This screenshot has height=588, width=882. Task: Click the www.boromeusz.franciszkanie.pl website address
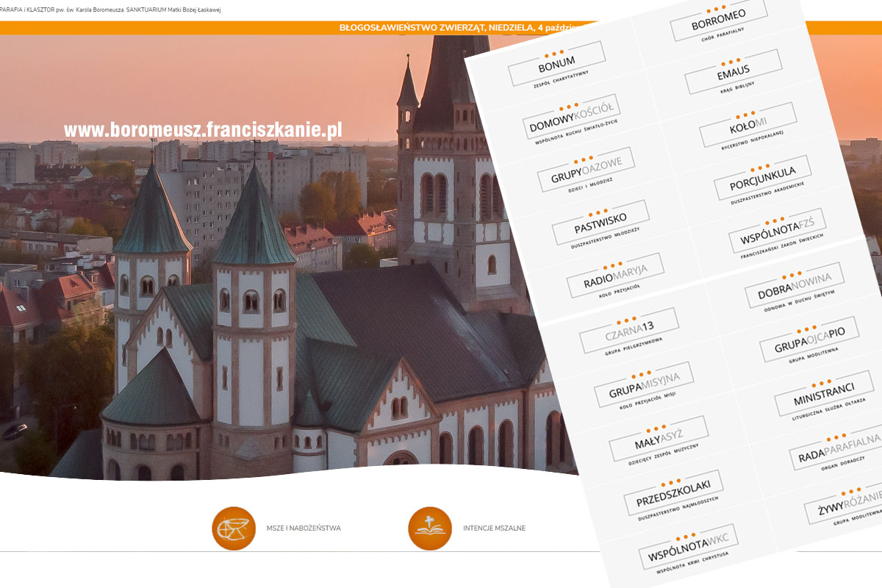click(203, 130)
